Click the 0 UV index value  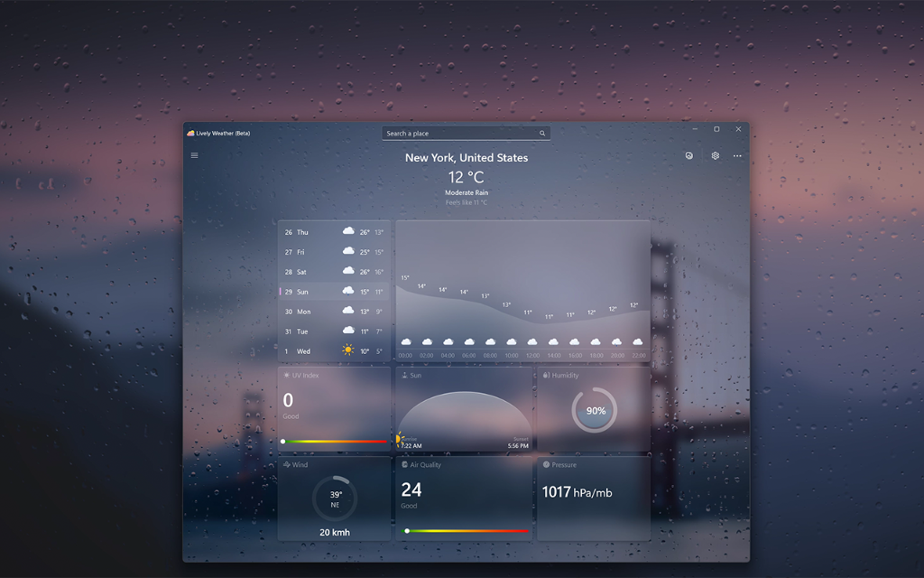(x=288, y=400)
